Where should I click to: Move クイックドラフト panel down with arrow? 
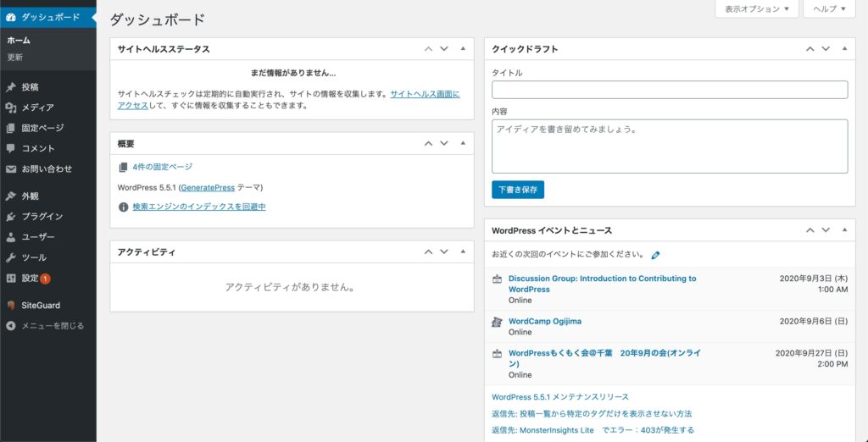click(x=826, y=48)
